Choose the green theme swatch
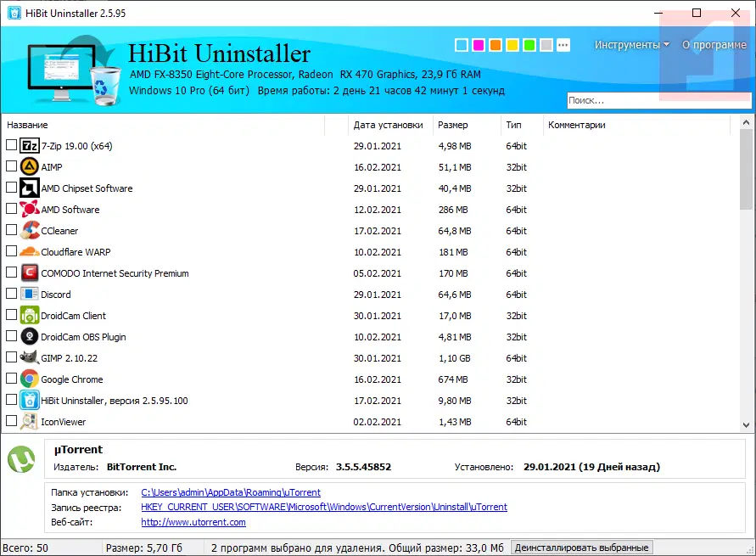Viewport: 756px width, 556px height. 529,45
